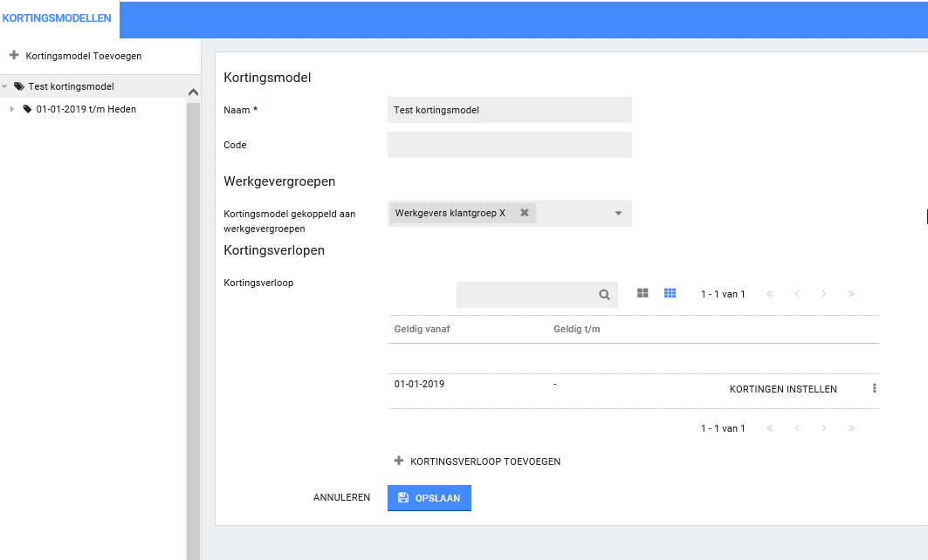
Task: Click the Naam input field
Action: tap(509, 110)
